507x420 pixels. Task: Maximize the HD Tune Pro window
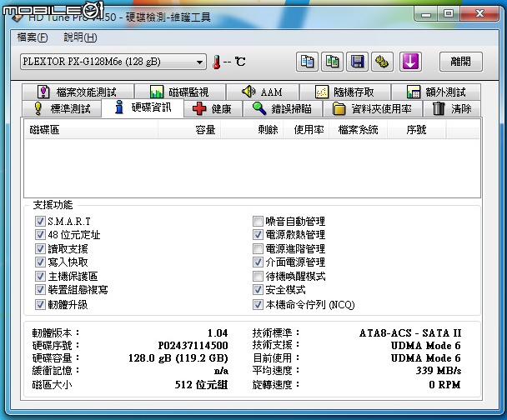coord(449,14)
